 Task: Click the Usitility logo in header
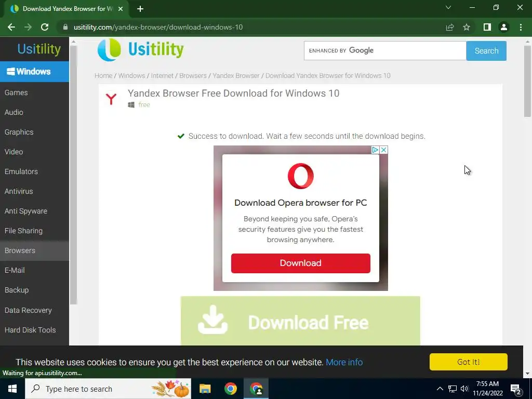click(x=140, y=49)
